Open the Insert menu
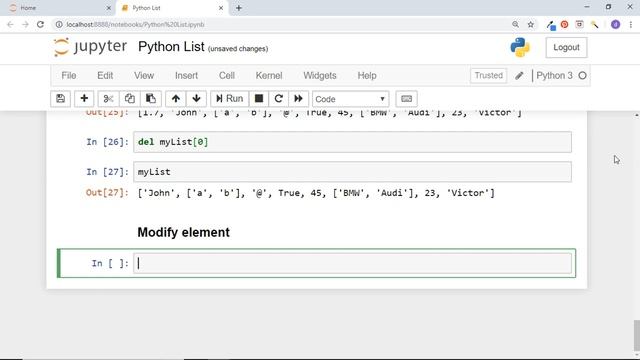 click(187, 76)
